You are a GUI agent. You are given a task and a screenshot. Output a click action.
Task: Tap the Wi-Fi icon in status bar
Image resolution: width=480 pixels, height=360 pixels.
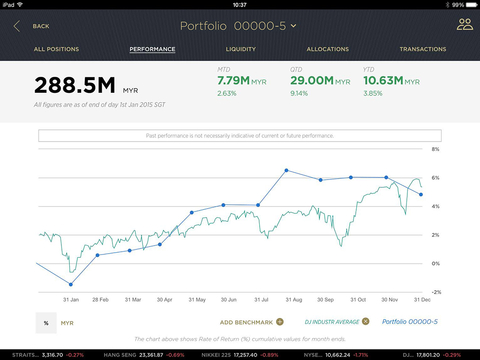pos(20,5)
